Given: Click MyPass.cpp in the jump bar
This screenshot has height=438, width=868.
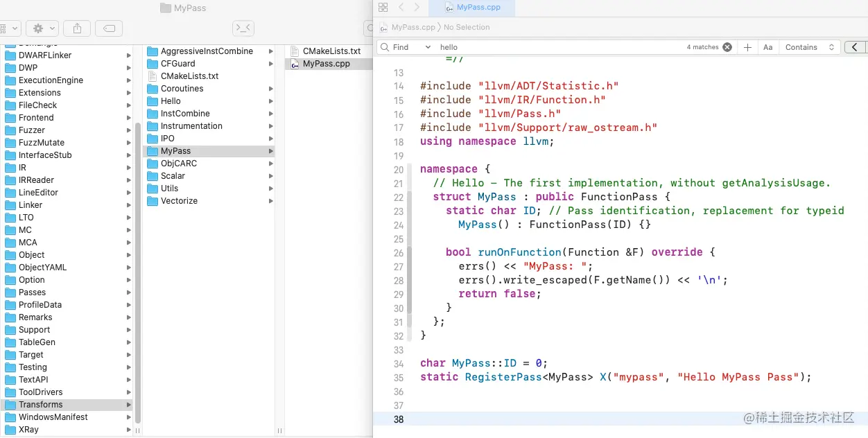Looking at the screenshot, I should [x=413, y=27].
